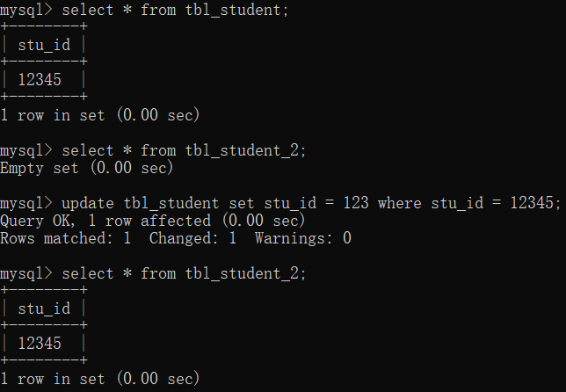Image resolution: width=566 pixels, height=392 pixels.
Task: Click the 'Warnings: 0' text
Action: click(x=303, y=238)
